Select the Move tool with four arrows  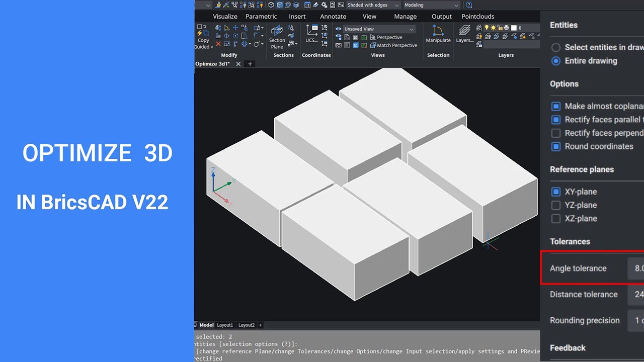[x=235, y=28]
